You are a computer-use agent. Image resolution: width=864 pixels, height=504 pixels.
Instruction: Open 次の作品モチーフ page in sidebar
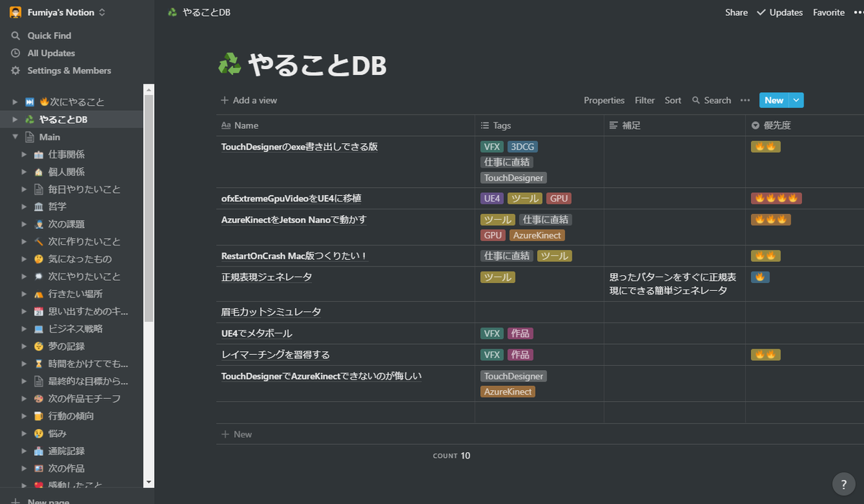click(x=84, y=398)
